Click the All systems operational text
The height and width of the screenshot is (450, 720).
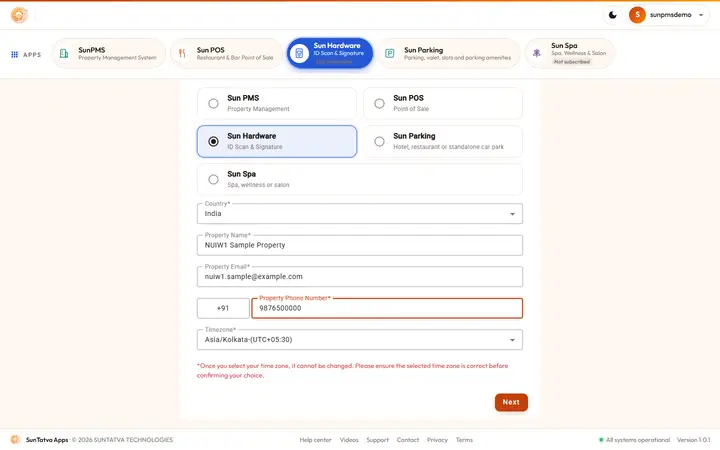tap(638, 440)
